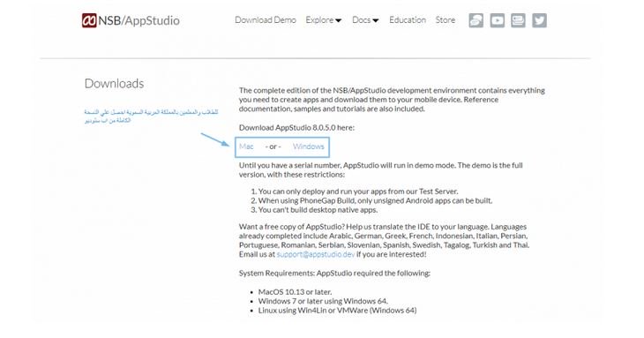This screenshot has width=644, height=338.
Task: Open the blog/news stacked pages icon
Action: click(518, 20)
